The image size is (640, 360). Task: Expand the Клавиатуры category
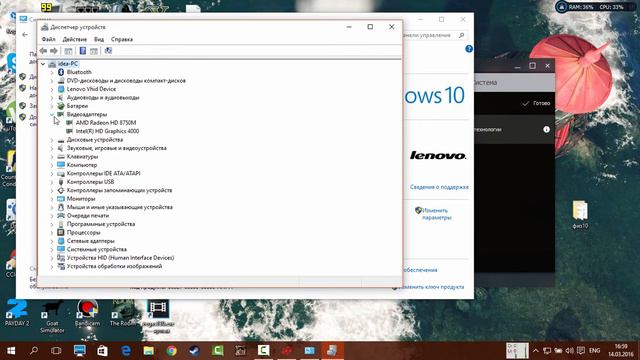(x=52, y=157)
